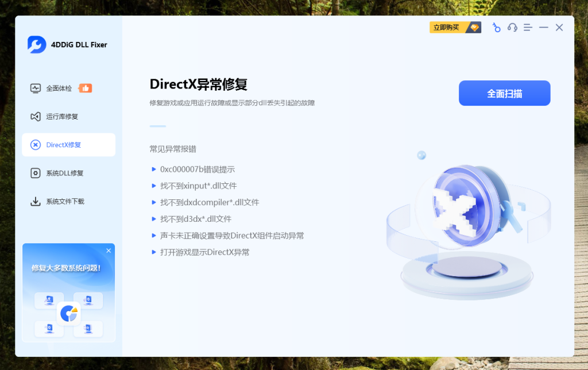Click the runtime library icon beside 运行库修复
588x370 pixels.
(35, 116)
